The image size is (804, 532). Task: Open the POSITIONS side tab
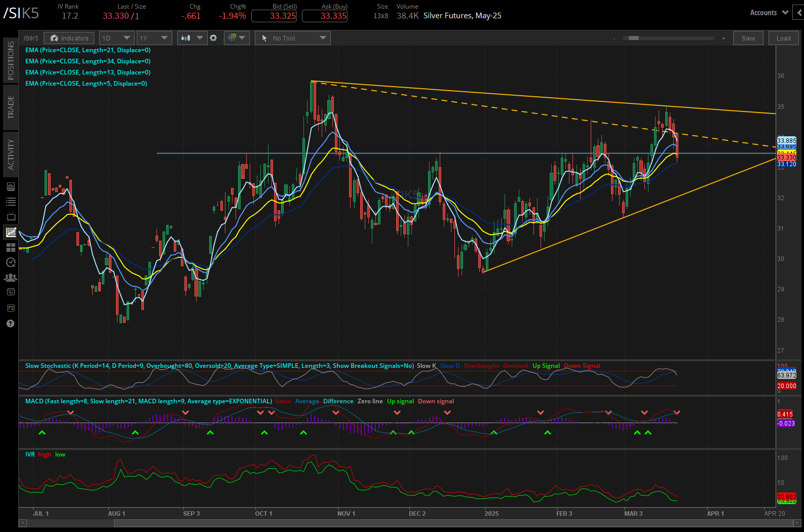(x=11, y=60)
